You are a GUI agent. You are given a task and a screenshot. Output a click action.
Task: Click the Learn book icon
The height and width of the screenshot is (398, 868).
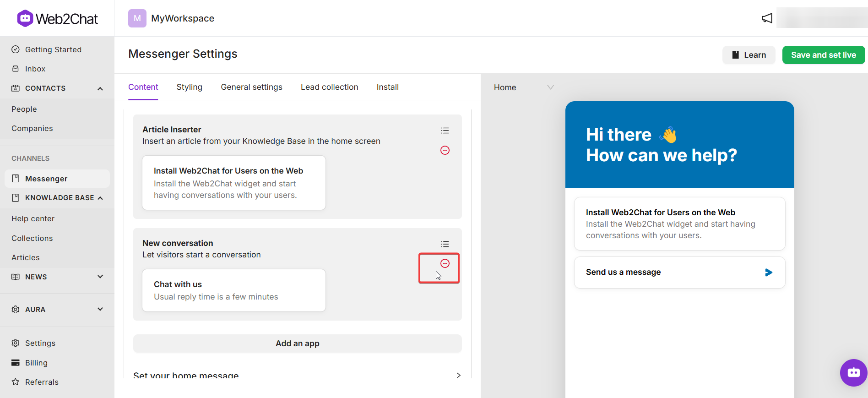click(x=736, y=55)
